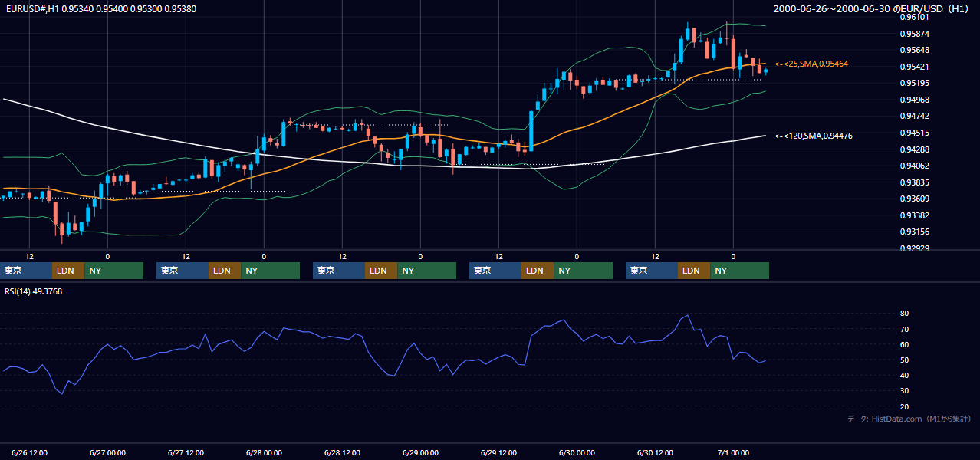Click RSI scale level 20

click(x=905, y=406)
